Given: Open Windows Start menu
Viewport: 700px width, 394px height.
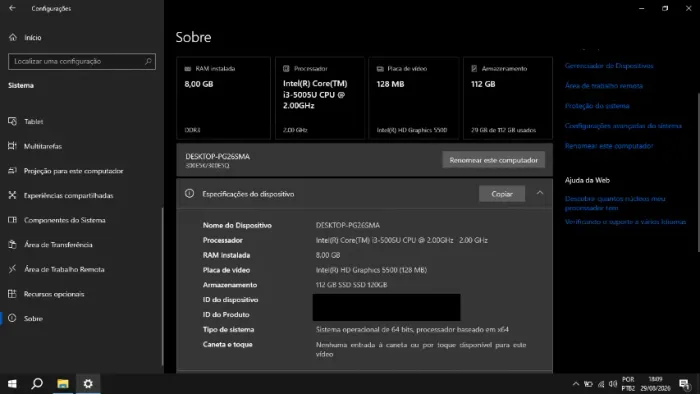Looking at the screenshot, I should point(12,384).
